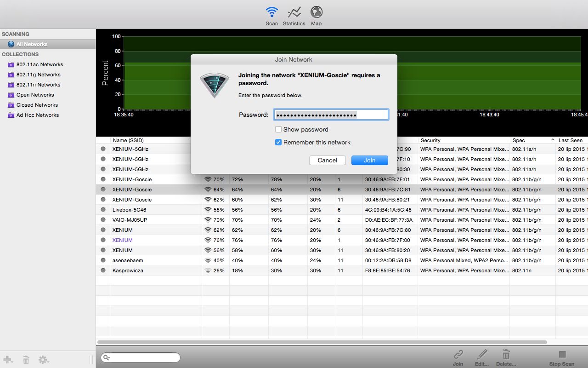Click signal icon in VAIO-MJ05UP row
Viewport: 588px width, 368px height.
click(x=208, y=220)
